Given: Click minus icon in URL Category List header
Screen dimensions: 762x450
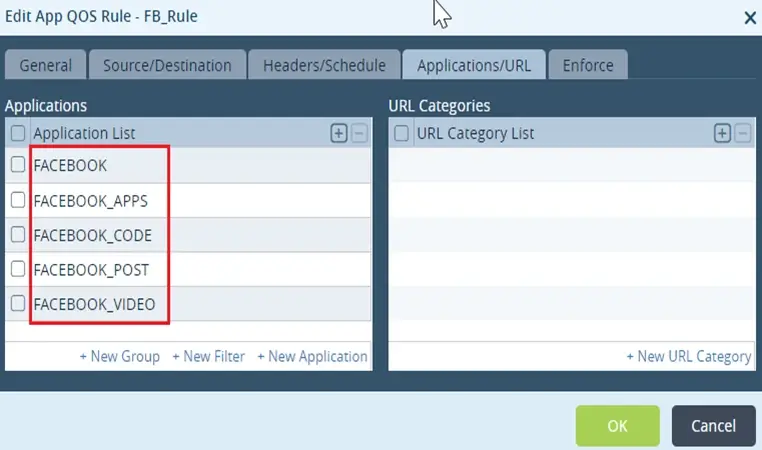Looking at the screenshot, I should [x=742, y=133].
